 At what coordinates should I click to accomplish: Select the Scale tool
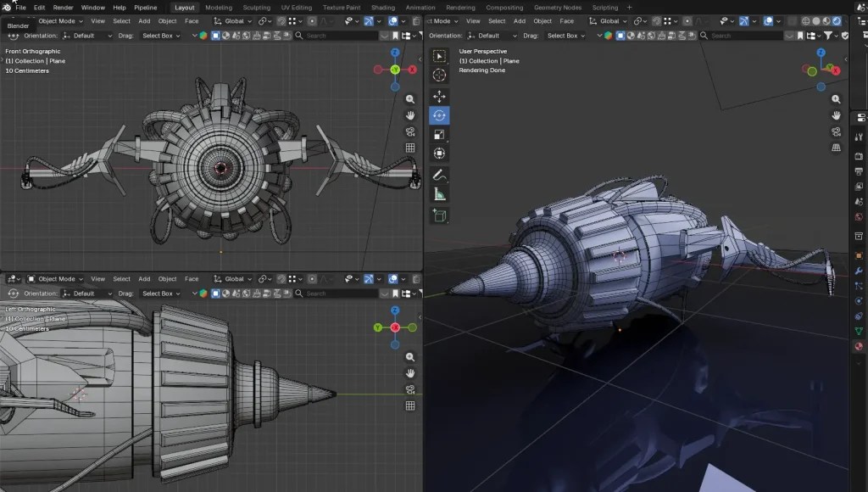click(x=439, y=134)
